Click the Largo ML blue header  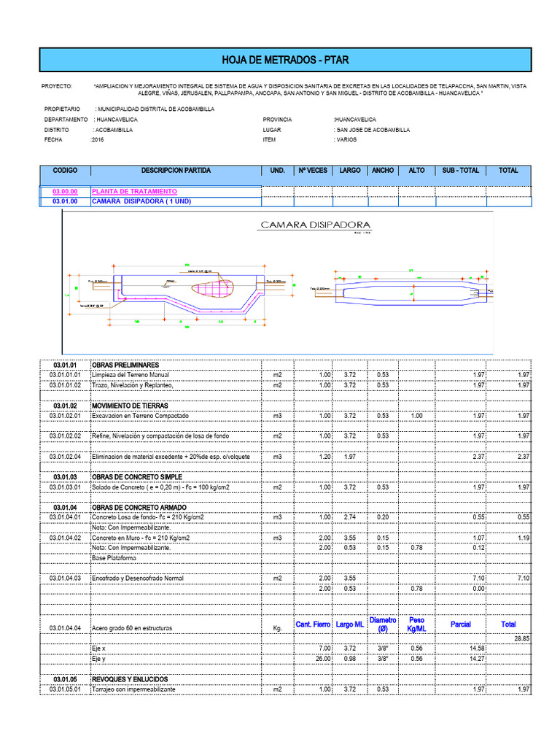pyautogui.click(x=350, y=624)
